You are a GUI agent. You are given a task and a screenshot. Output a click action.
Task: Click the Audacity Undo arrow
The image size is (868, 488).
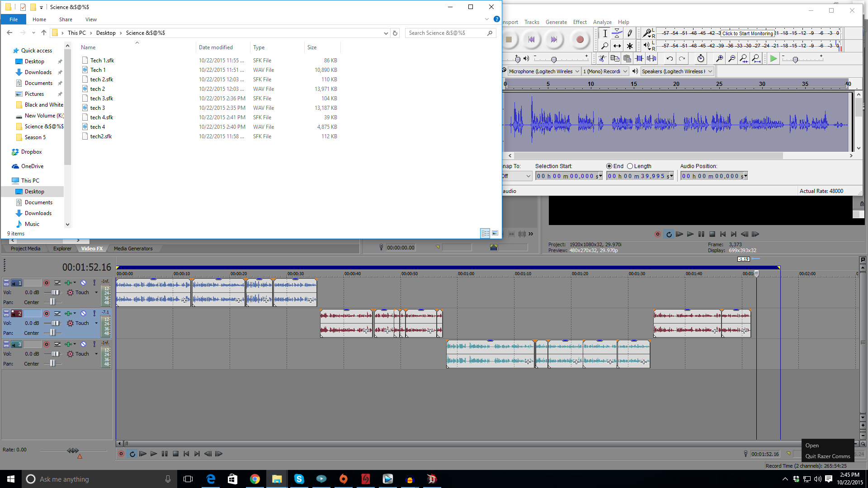(670, 58)
